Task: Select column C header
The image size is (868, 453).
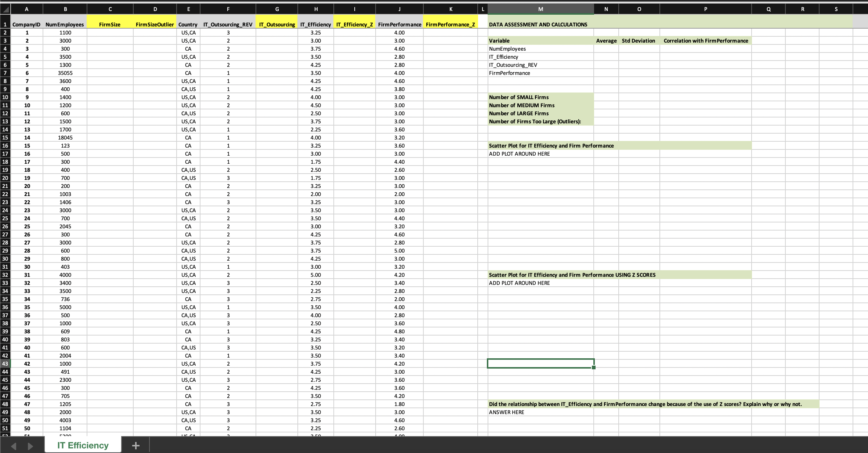Action: [x=110, y=9]
